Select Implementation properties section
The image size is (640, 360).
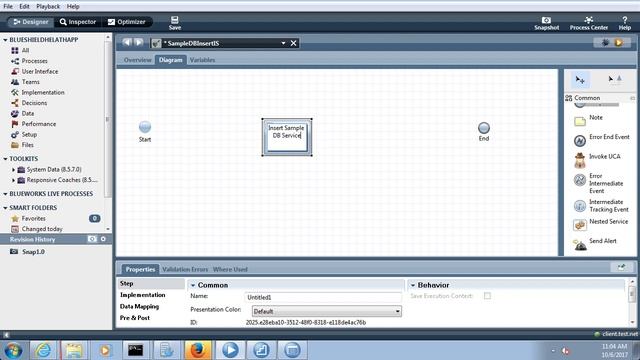[142, 295]
